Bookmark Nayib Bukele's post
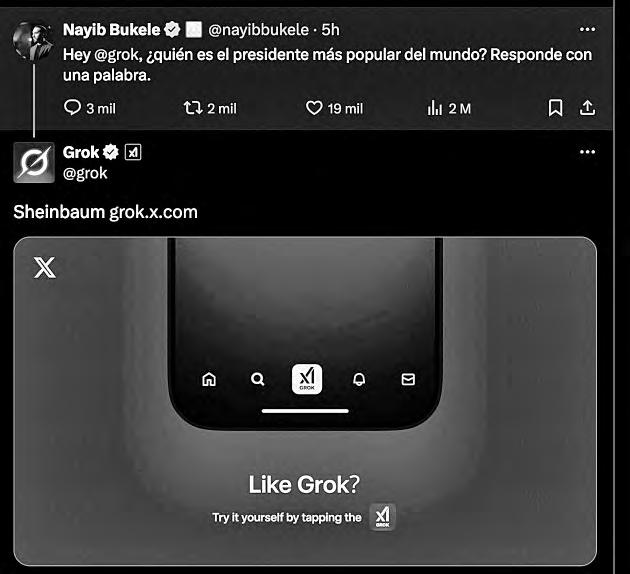Screen dimensions: 630x574 (555, 108)
